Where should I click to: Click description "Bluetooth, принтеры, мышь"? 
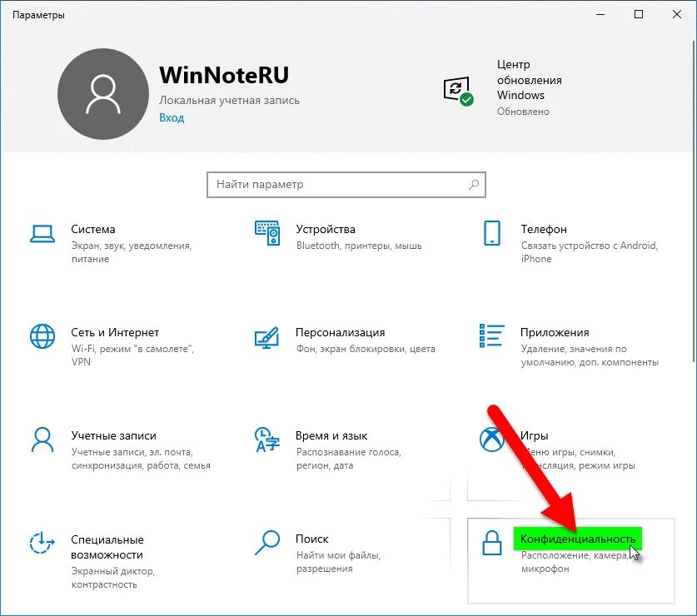click(x=359, y=246)
